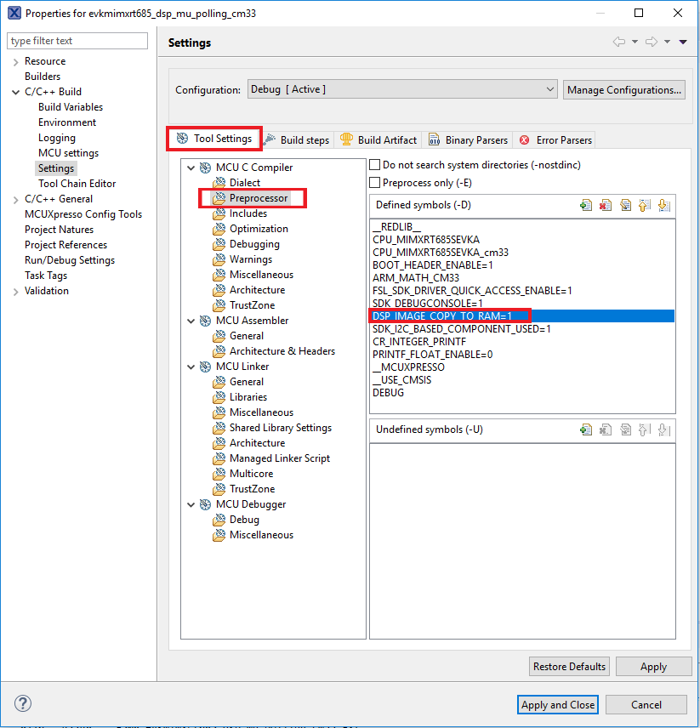Enable Do not search system directories

pyautogui.click(x=374, y=165)
